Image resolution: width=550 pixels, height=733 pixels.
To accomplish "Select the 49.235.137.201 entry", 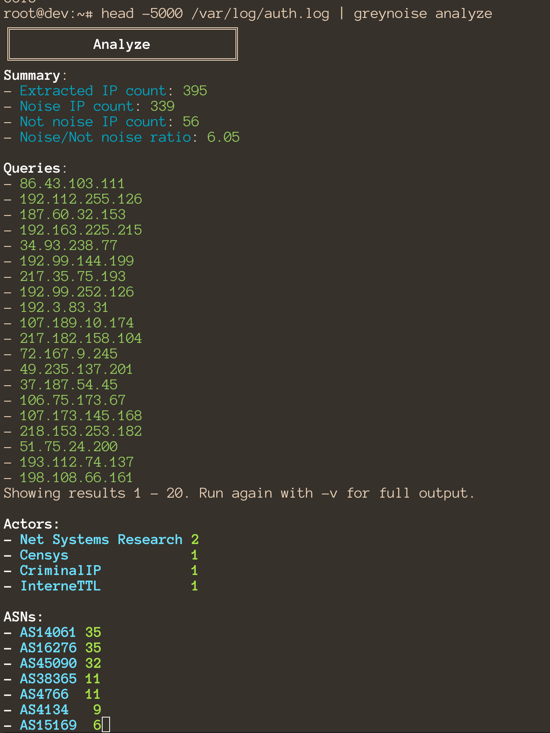I will [76, 369].
